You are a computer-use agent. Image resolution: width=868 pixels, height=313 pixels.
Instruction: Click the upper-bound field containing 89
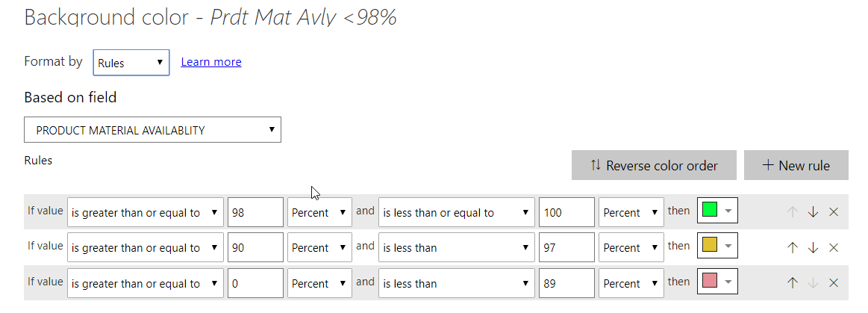click(566, 283)
